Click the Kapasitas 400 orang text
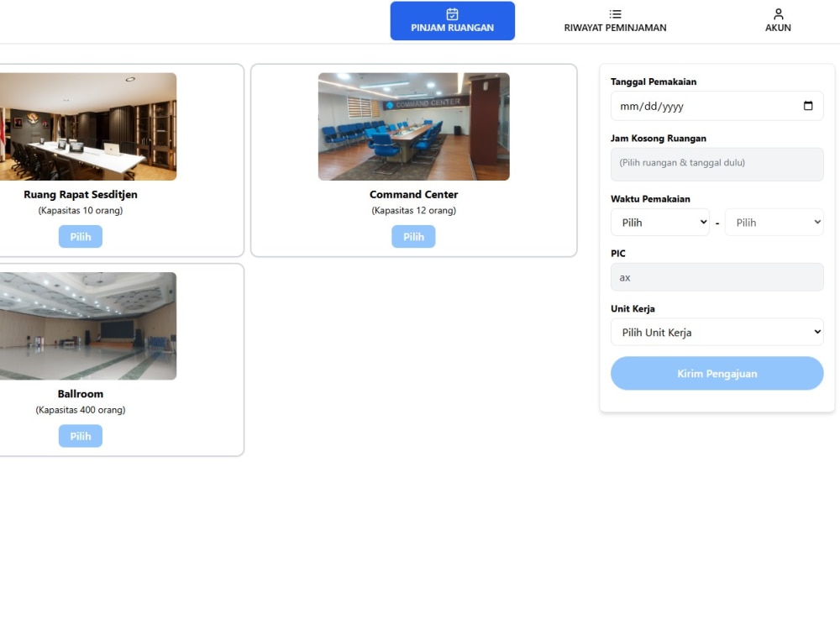 point(81,410)
